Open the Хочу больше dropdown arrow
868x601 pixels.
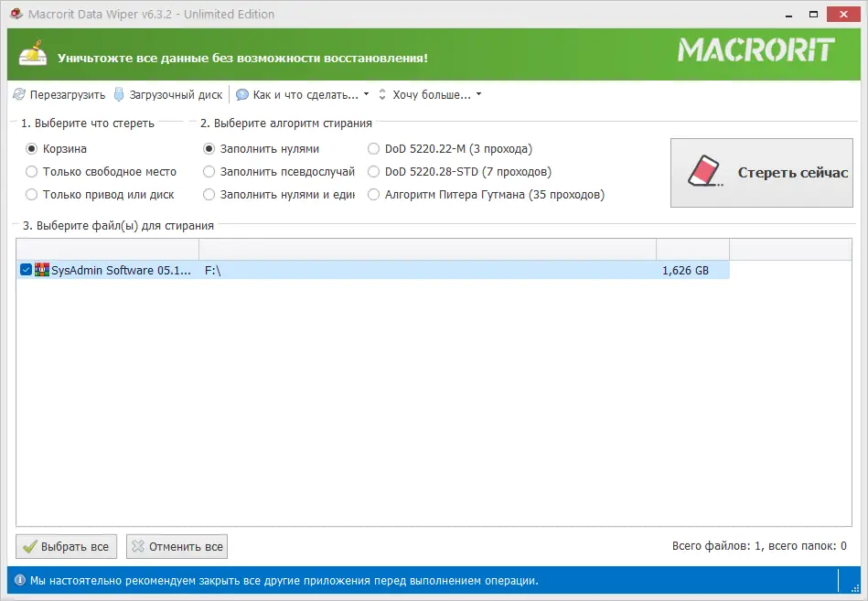(x=479, y=94)
